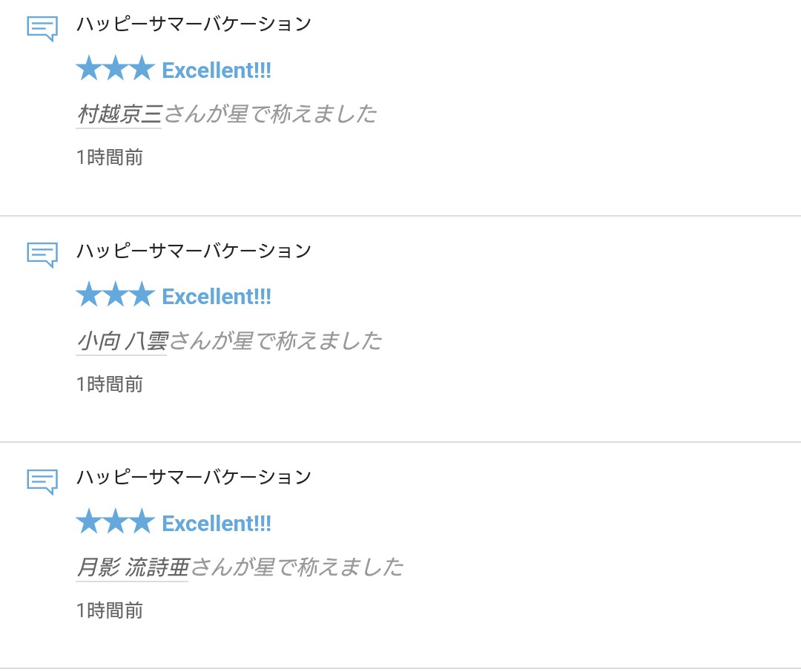Click the comment icon beside 月影 流詩亜's notification
This screenshot has width=801, height=672.
(x=42, y=481)
